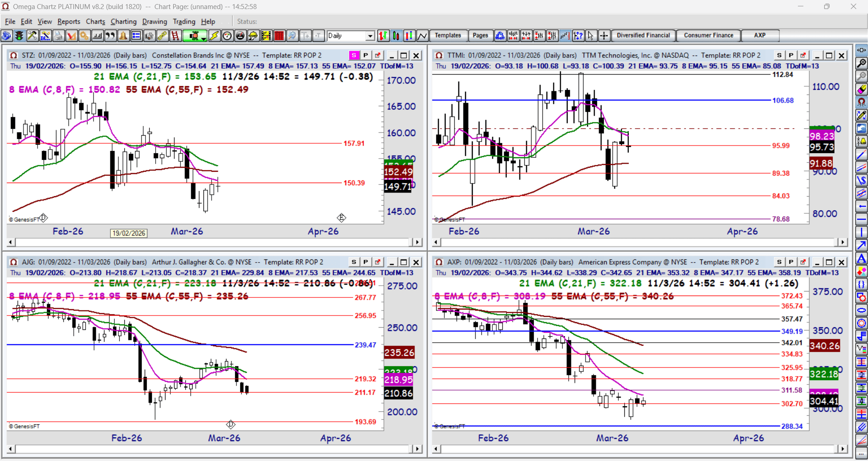Click the hard hat toolbar icon
868x461 pixels.
pos(253,36)
